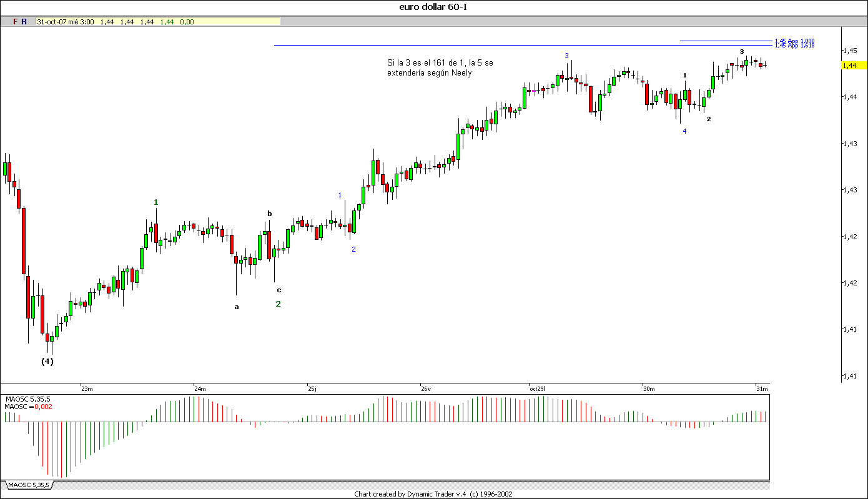Viewport: 868px width, 499px height.
Task: Select the Neely annotation text on chart
Action: click(x=440, y=67)
